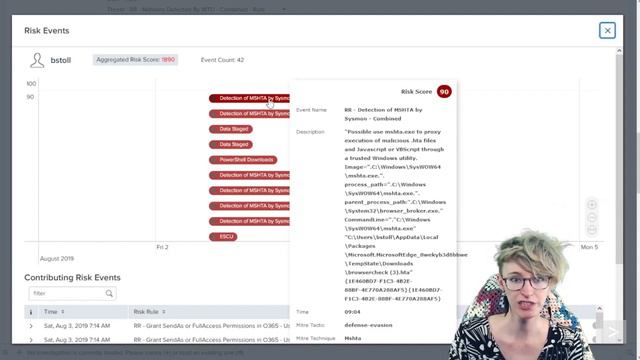Click the tooltip Event Name value text
Screen dimensions: 640x360
point(383,114)
